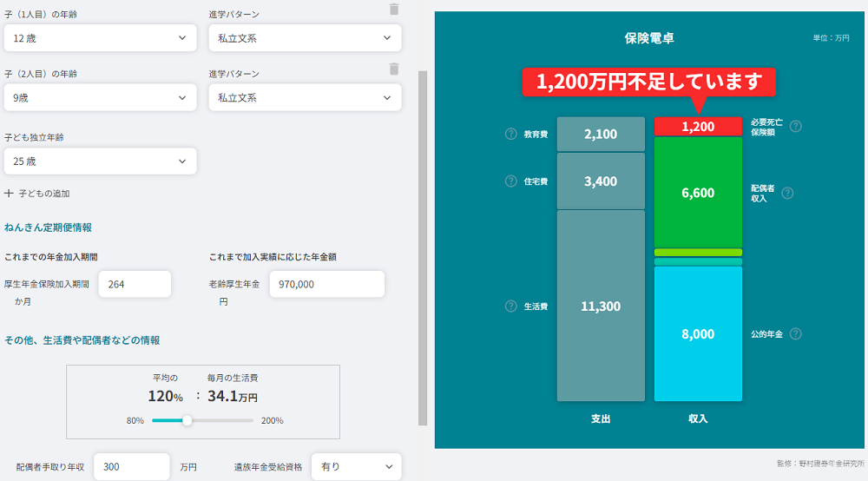Click the form panel vertical scrollbar
The width and height of the screenshot is (868, 481).
coord(423,243)
